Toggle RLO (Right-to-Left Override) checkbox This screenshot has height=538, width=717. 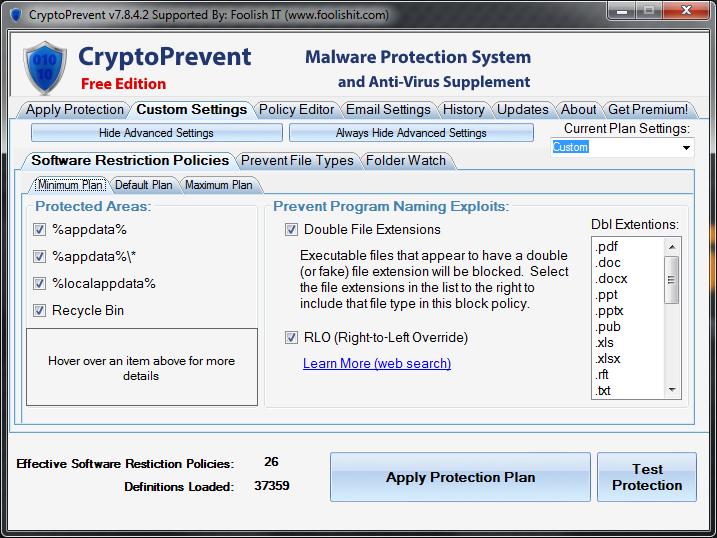pos(291,338)
